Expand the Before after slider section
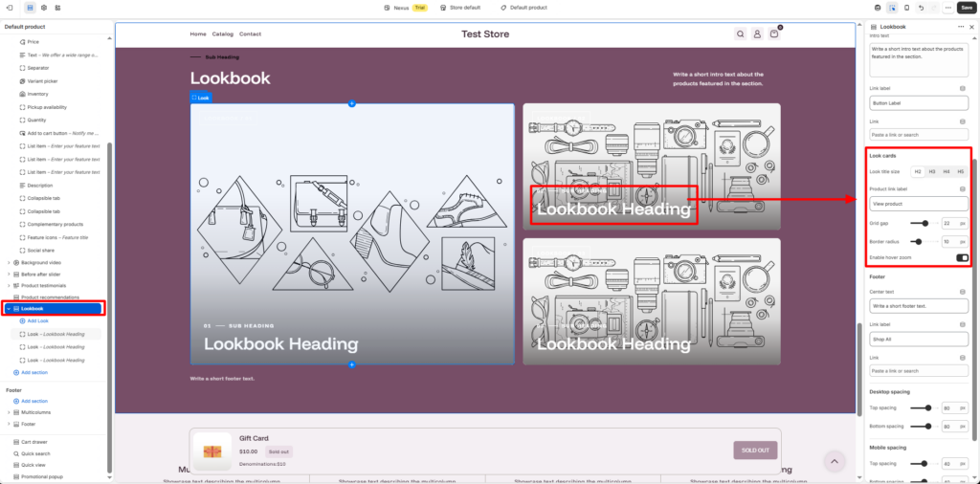980x484 pixels. pyautogui.click(x=9, y=275)
